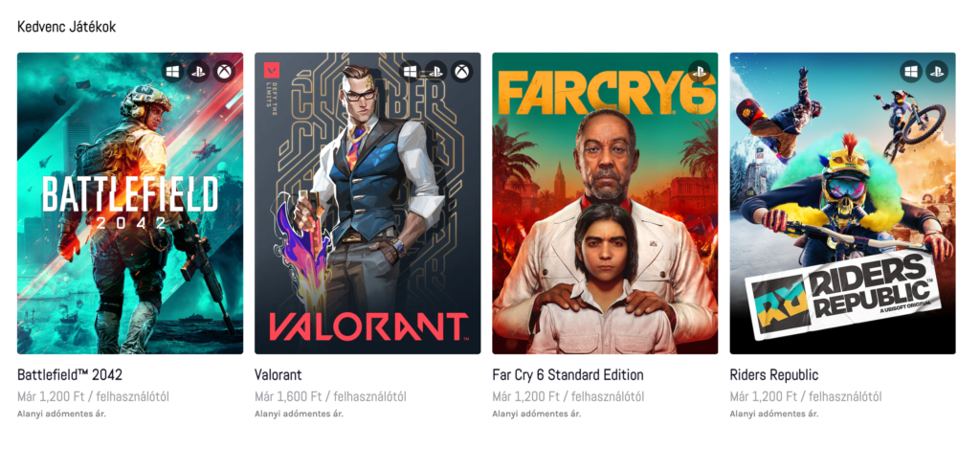980x449 pixels.
Task: Click PlayStation icon on Valorant card
Action: click(435, 71)
